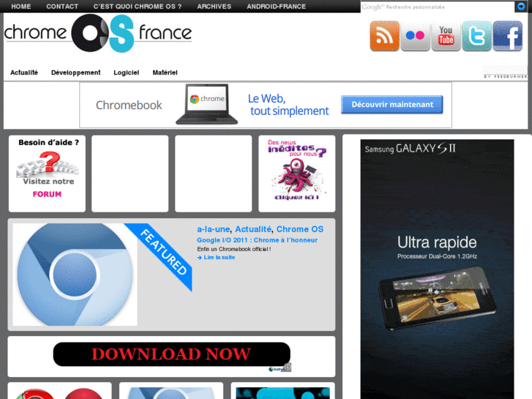Open the Chrome OS category link
Viewport: 532px width, 399px height.
pyautogui.click(x=300, y=229)
